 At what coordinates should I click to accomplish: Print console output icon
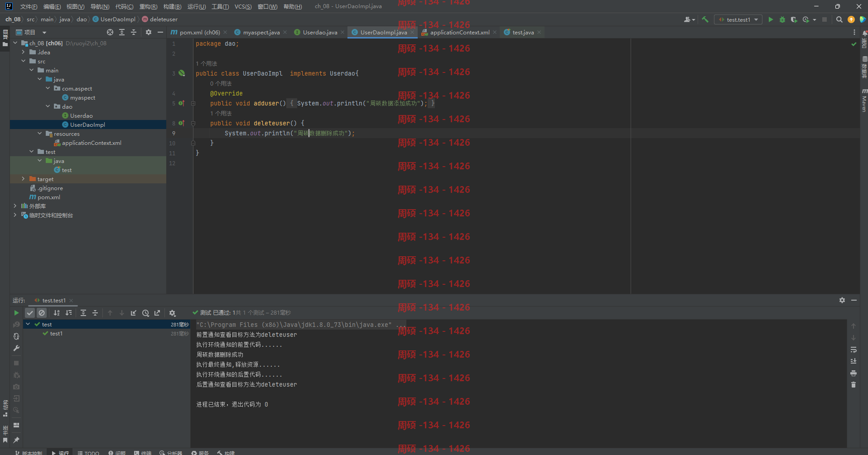point(854,373)
